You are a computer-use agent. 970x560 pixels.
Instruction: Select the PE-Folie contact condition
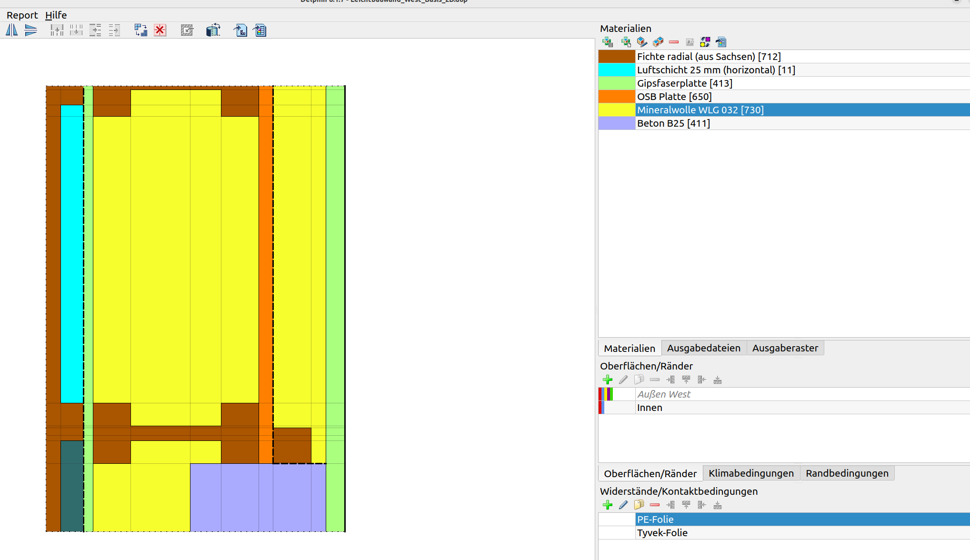tap(784, 520)
